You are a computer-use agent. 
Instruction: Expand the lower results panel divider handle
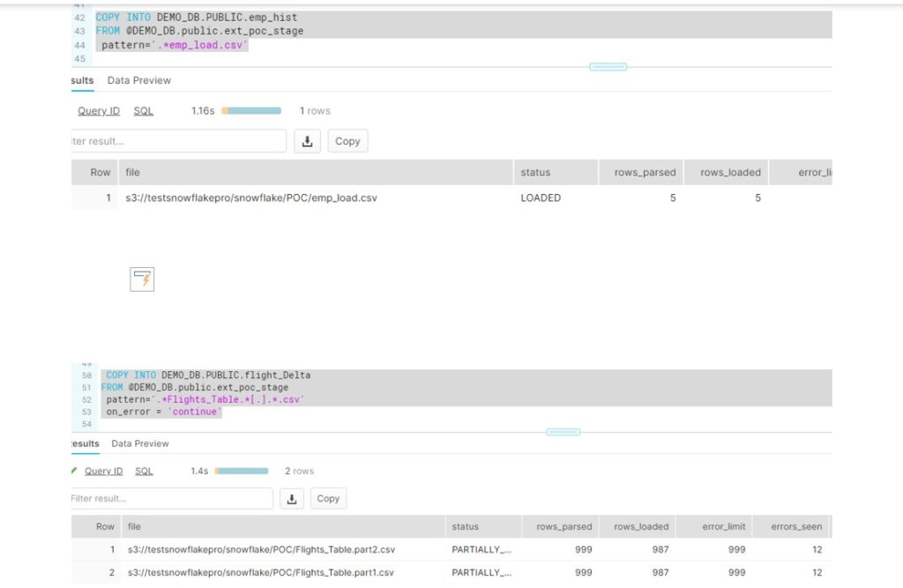562,431
